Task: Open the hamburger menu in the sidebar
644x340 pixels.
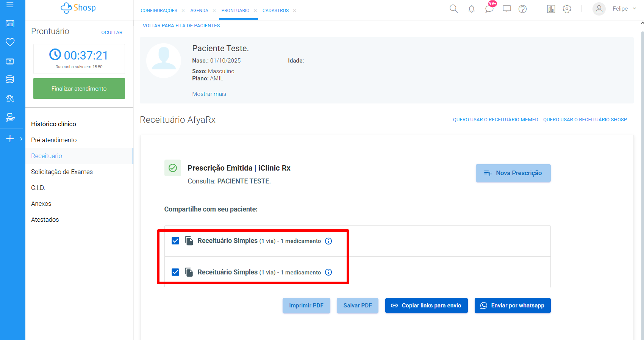Action: [x=10, y=5]
